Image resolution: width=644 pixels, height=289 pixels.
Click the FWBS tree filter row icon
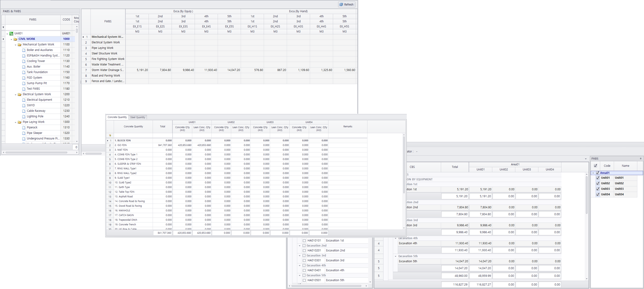[3, 28]
